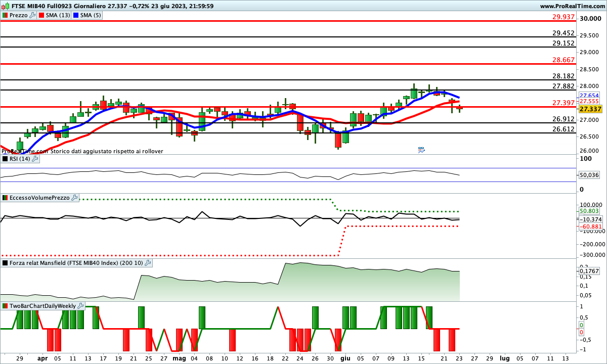Image resolution: width=607 pixels, height=364 pixels.
Task: Click the 26.912 level label
Action: [563, 119]
